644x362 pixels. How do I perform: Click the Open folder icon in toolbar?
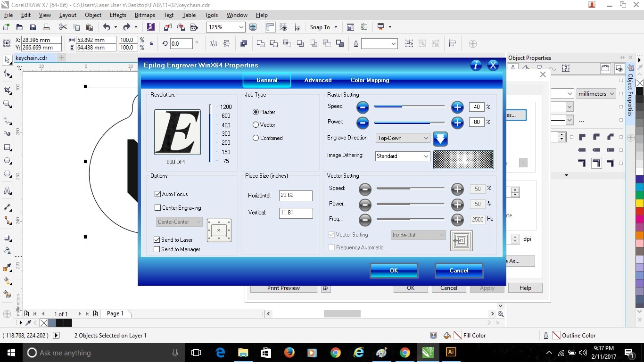click(x=20, y=27)
